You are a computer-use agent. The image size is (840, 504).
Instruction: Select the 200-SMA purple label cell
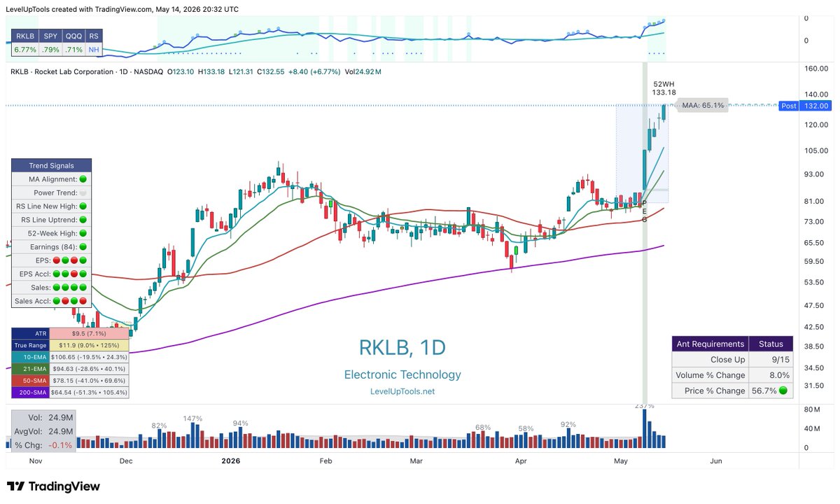(x=30, y=393)
